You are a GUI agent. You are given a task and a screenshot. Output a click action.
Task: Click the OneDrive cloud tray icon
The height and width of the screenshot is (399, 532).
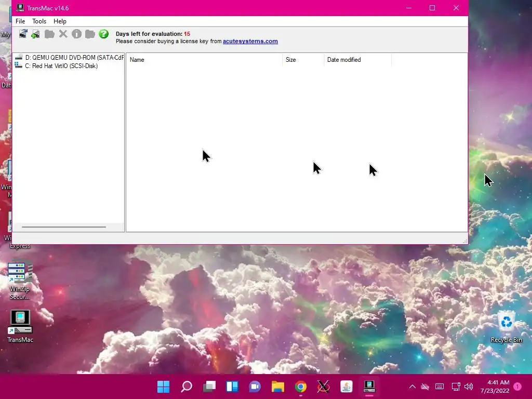(x=425, y=387)
